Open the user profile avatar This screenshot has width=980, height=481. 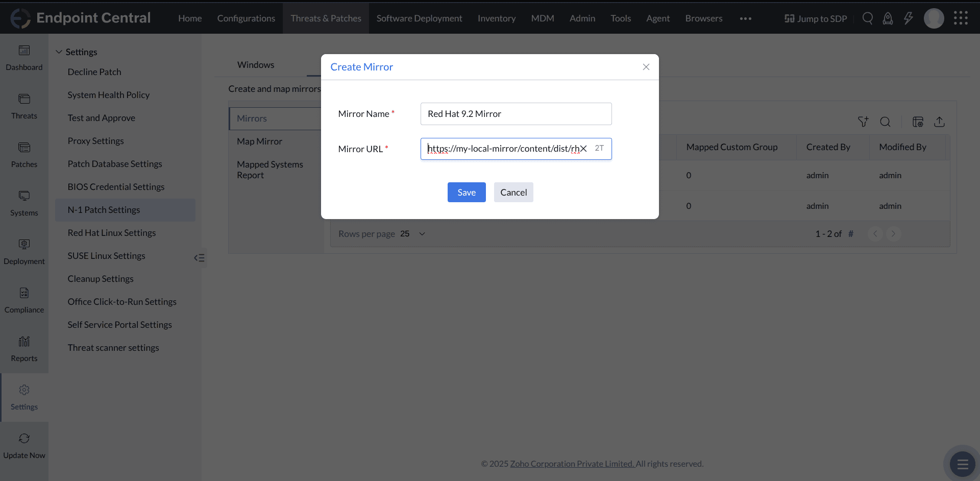point(934,18)
